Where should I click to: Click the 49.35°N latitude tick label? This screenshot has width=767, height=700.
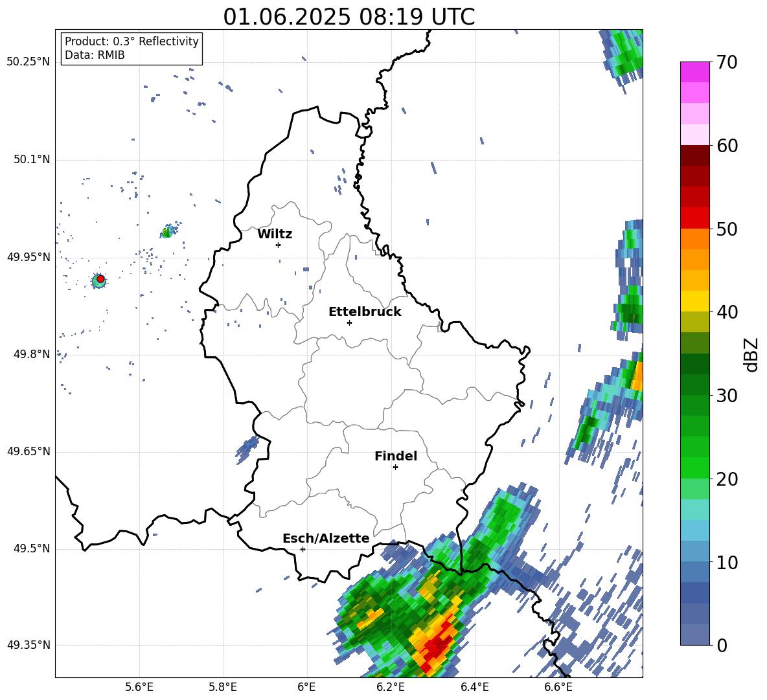tap(29, 645)
